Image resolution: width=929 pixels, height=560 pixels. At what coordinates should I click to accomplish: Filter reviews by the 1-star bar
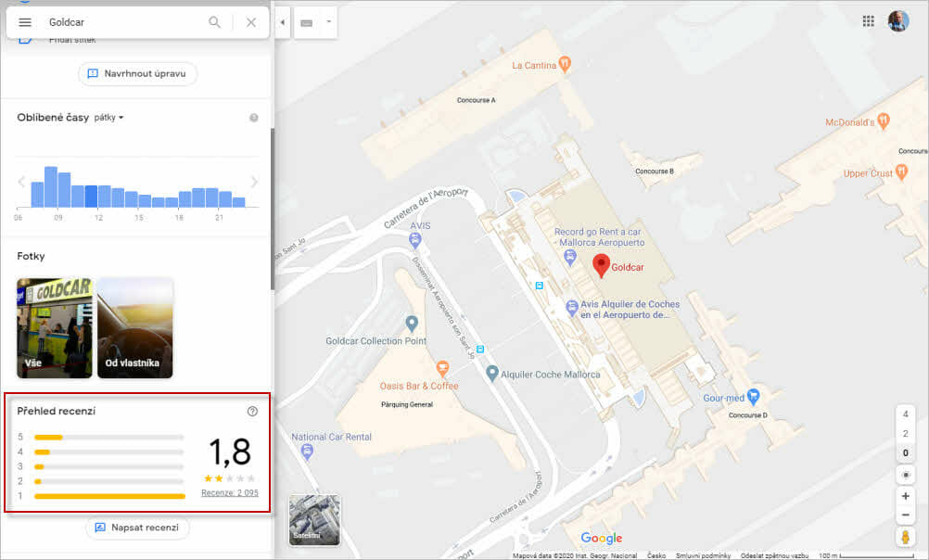tap(109, 496)
